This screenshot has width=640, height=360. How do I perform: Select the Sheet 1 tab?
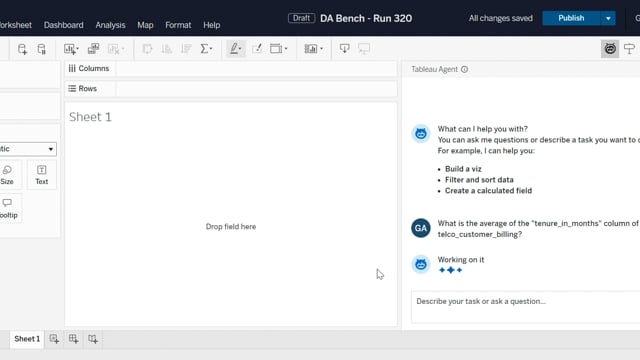pos(27,339)
